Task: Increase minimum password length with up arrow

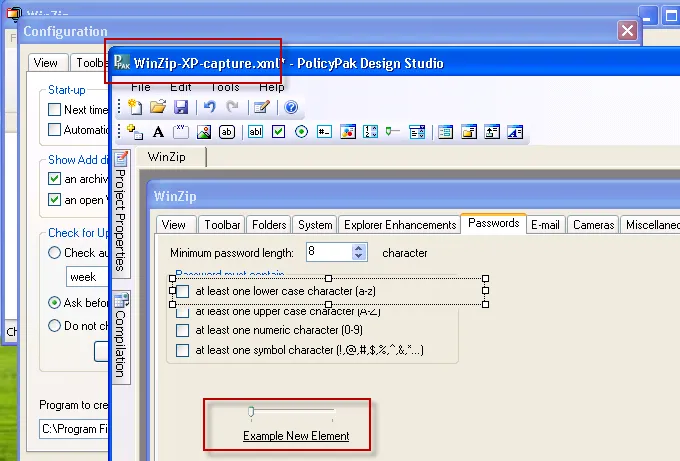Action: click(358, 248)
